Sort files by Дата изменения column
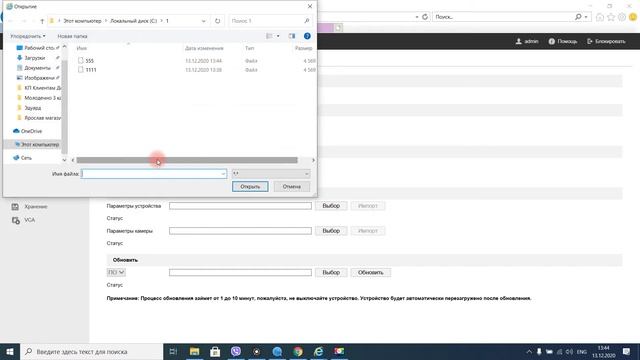The width and height of the screenshot is (640, 360). tap(204, 48)
